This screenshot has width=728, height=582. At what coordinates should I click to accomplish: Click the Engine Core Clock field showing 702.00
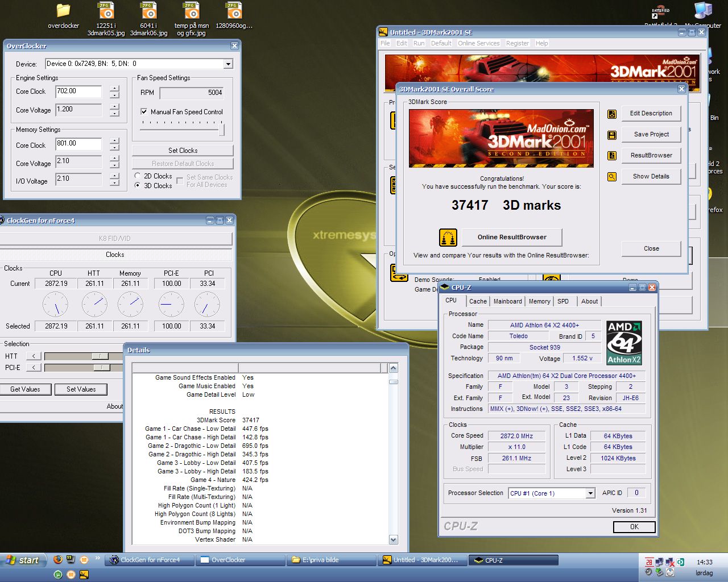pyautogui.click(x=78, y=91)
